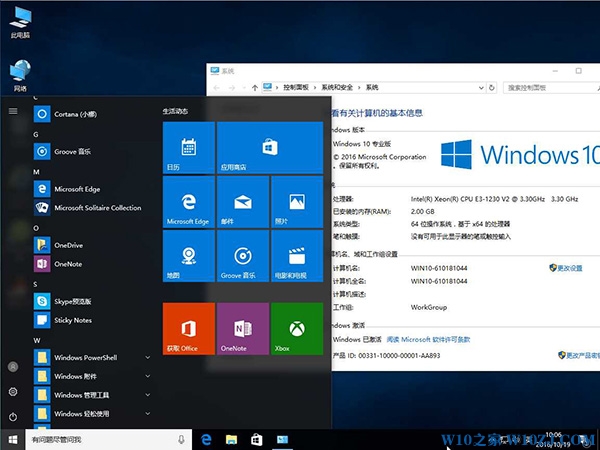
Task: Click the 搜索控制面板 search field
Action: tap(549, 88)
